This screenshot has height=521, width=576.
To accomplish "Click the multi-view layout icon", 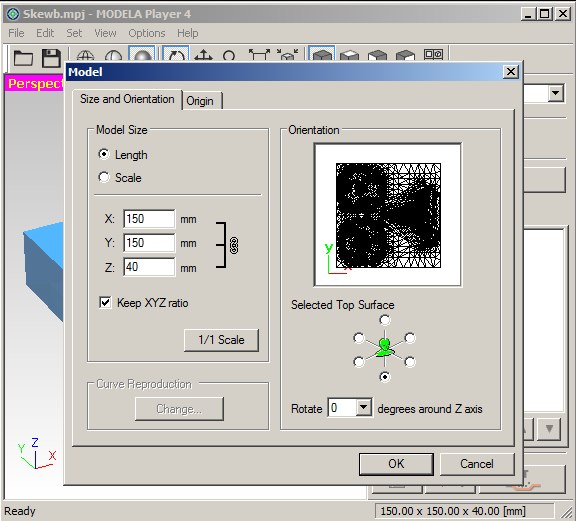I will point(433,55).
